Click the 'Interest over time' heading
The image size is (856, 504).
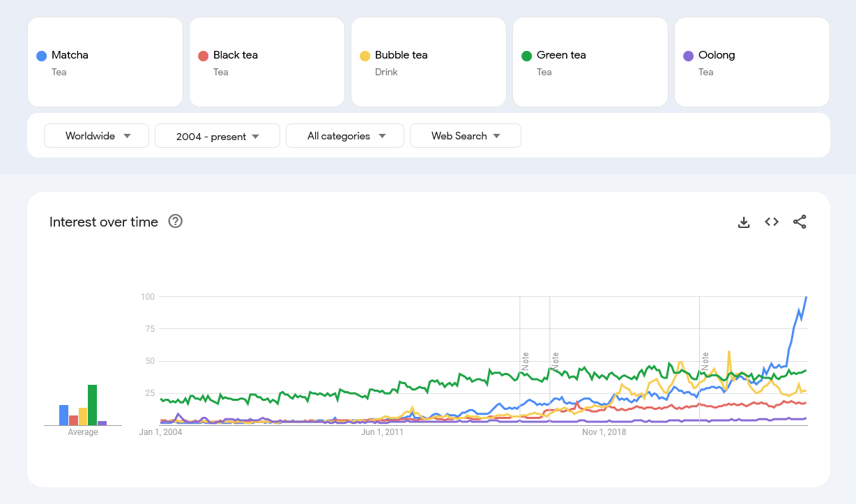click(x=104, y=222)
